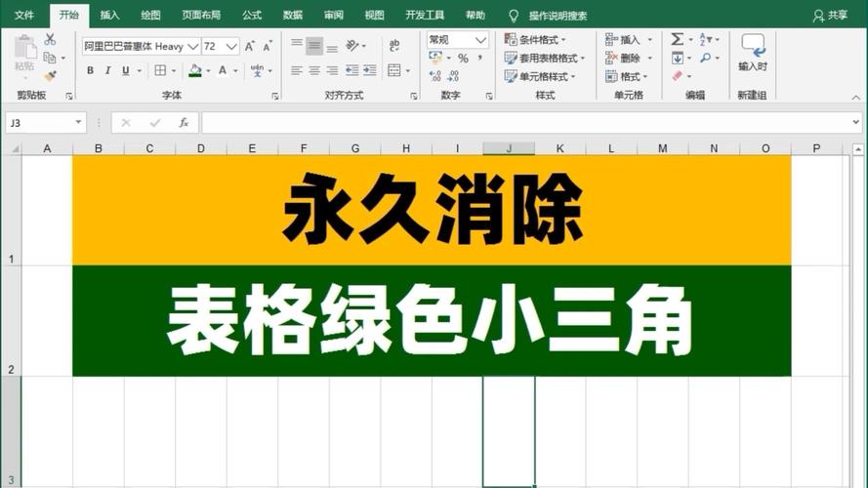Click the 共享 share button
The image size is (868, 488).
830,16
